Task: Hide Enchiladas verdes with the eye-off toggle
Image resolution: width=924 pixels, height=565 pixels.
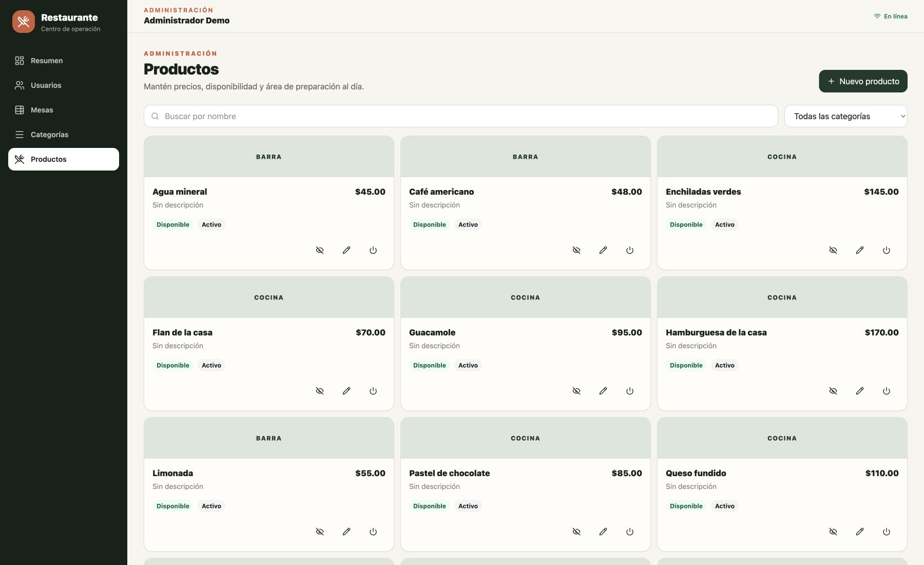Action: pyautogui.click(x=833, y=250)
